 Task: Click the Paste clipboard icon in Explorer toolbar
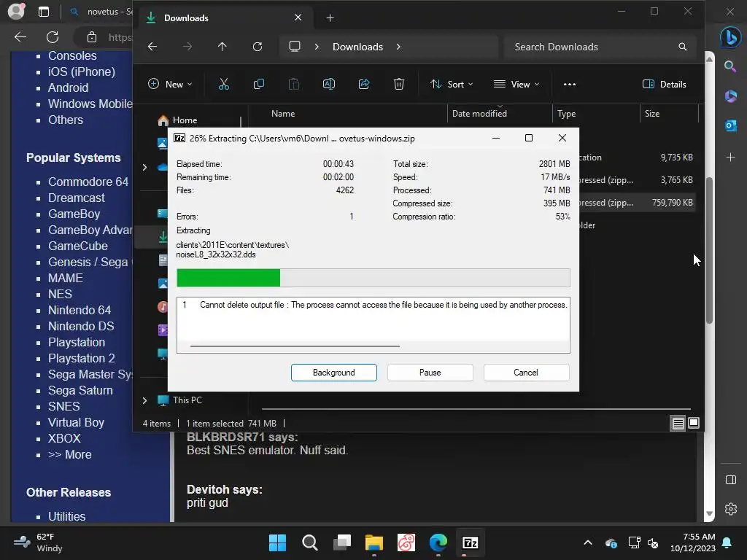294,85
